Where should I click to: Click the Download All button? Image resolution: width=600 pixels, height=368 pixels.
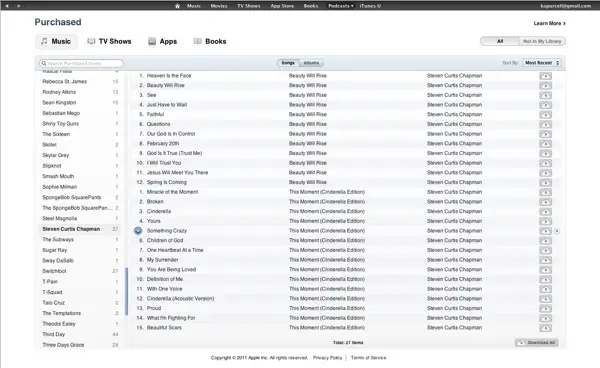click(x=537, y=343)
